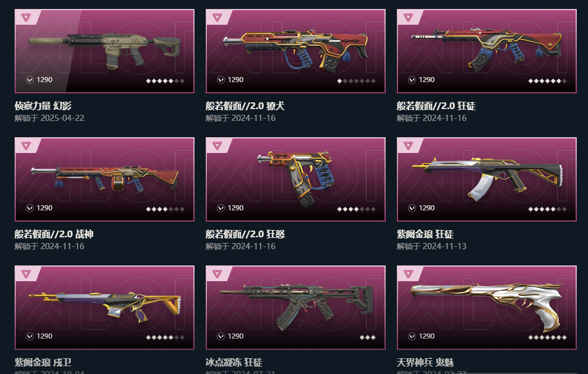Click the 紫阙金琅 狂徒 skin title
The image size is (588, 374).
425,235
